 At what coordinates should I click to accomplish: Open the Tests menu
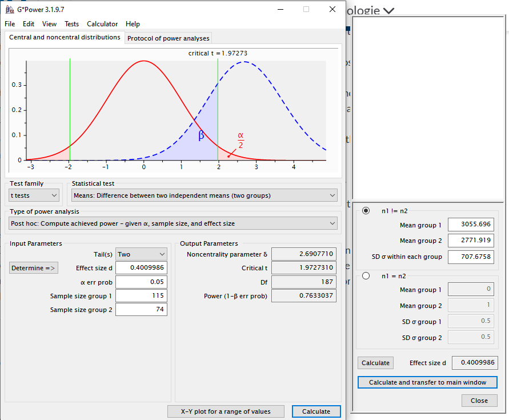pos(71,24)
